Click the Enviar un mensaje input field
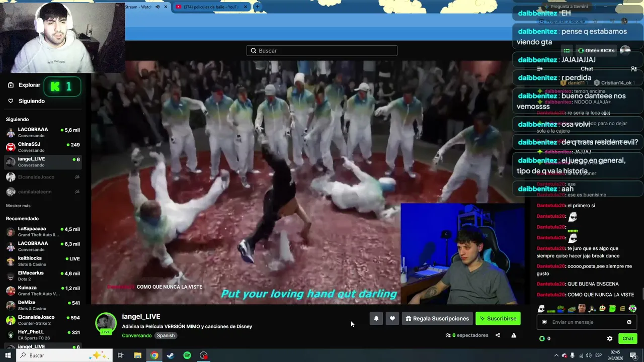This screenshot has height=362, width=644. pos(587,322)
